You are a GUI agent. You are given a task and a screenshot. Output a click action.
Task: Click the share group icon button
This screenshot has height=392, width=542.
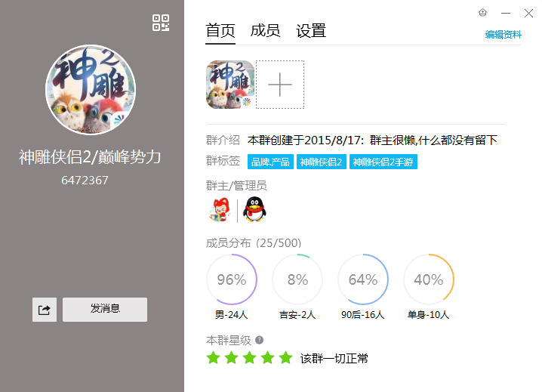[x=45, y=310]
